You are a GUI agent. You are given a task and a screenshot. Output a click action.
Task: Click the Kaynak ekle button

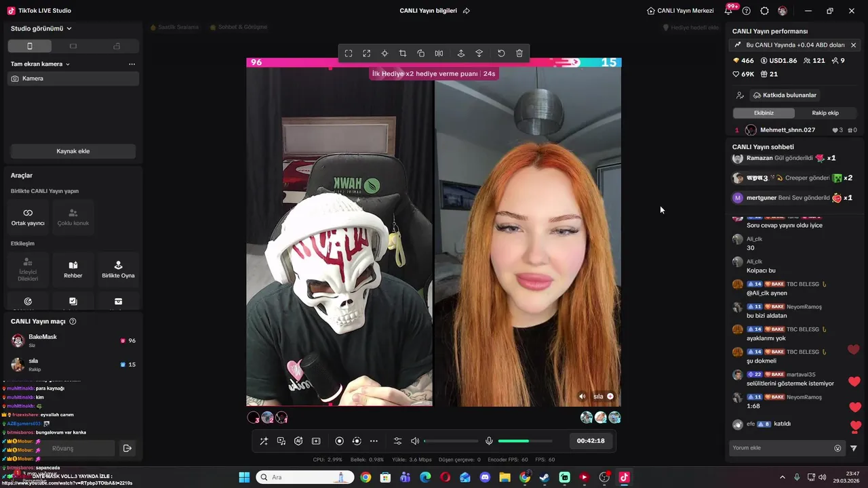(x=73, y=151)
